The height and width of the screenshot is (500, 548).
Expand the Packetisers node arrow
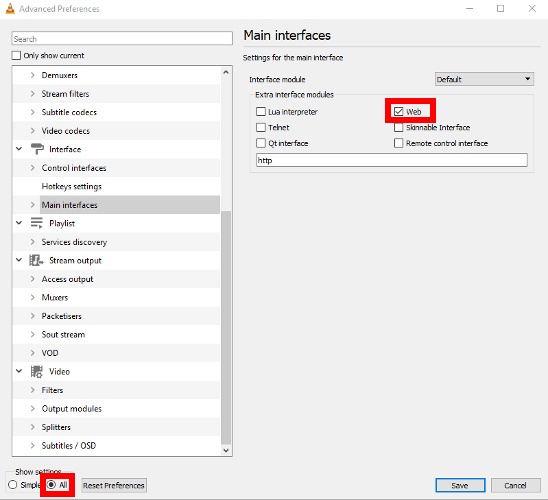coord(33,316)
